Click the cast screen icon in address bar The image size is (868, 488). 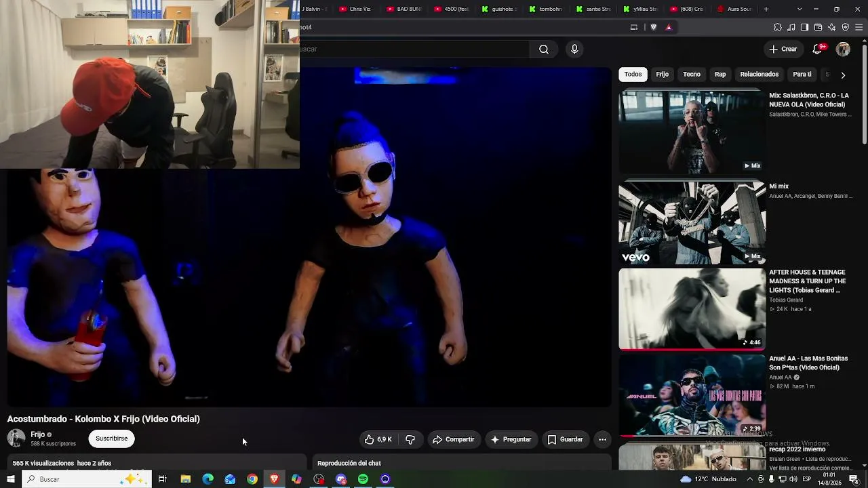click(634, 27)
